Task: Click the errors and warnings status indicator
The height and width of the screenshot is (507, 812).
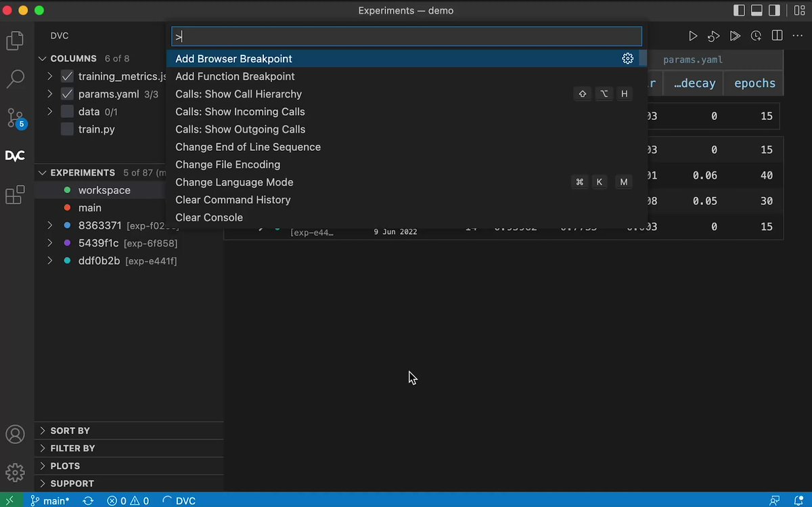Action: click(128, 501)
